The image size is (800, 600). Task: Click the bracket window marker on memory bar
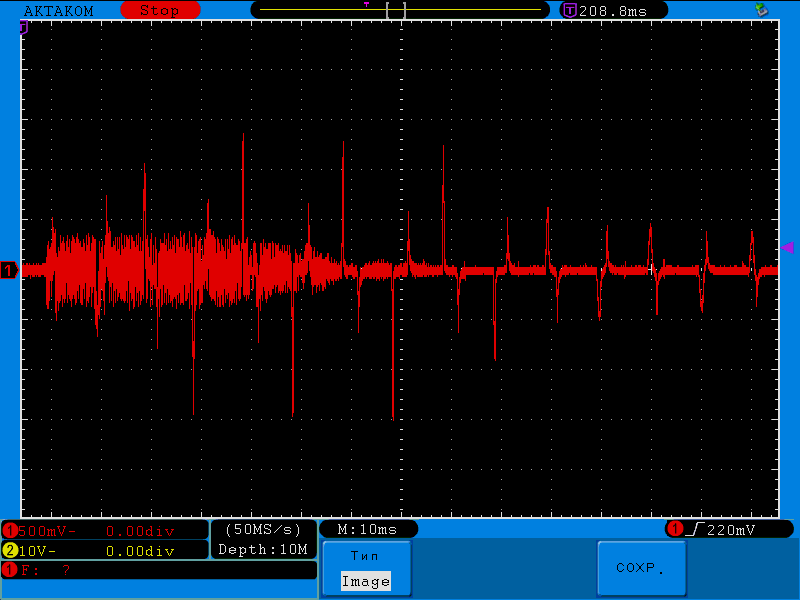point(396,10)
